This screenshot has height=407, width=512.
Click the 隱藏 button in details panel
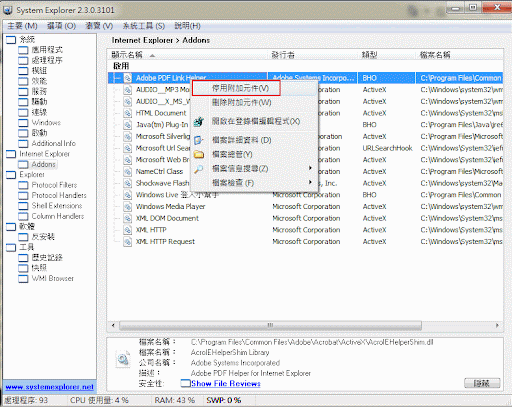(x=482, y=383)
